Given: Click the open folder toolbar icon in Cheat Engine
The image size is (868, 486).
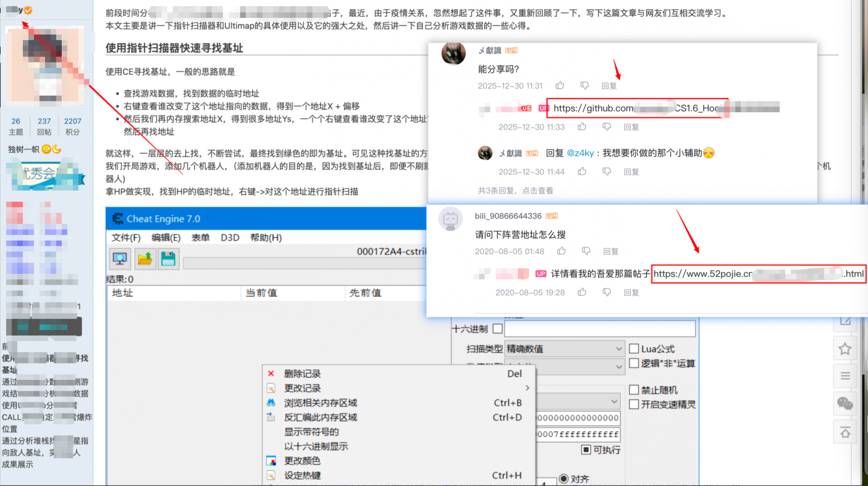Looking at the screenshot, I should point(145,258).
